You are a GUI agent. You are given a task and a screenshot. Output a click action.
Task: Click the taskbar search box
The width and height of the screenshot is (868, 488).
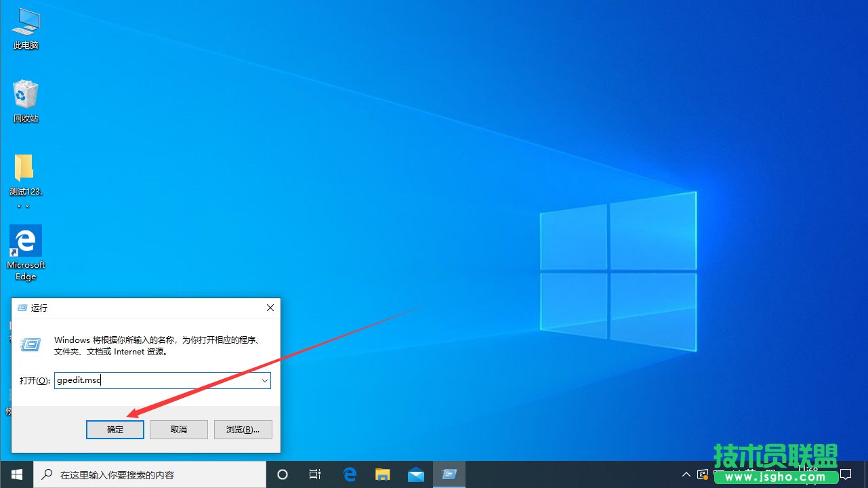point(149,474)
